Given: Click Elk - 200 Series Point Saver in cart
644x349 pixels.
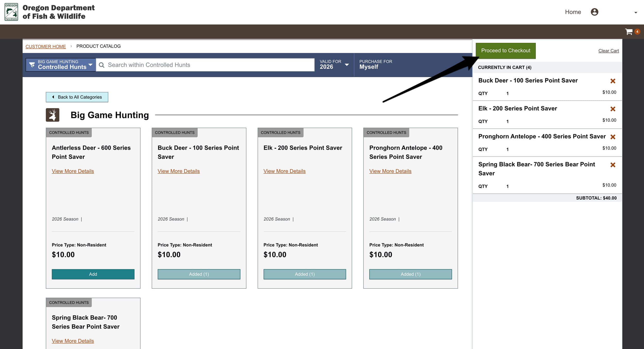Looking at the screenshot, I should pos(518,108).
